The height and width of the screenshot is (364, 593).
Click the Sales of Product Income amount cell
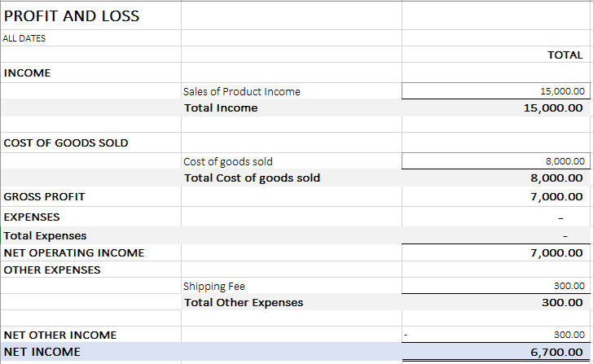[x=562, y=91]
